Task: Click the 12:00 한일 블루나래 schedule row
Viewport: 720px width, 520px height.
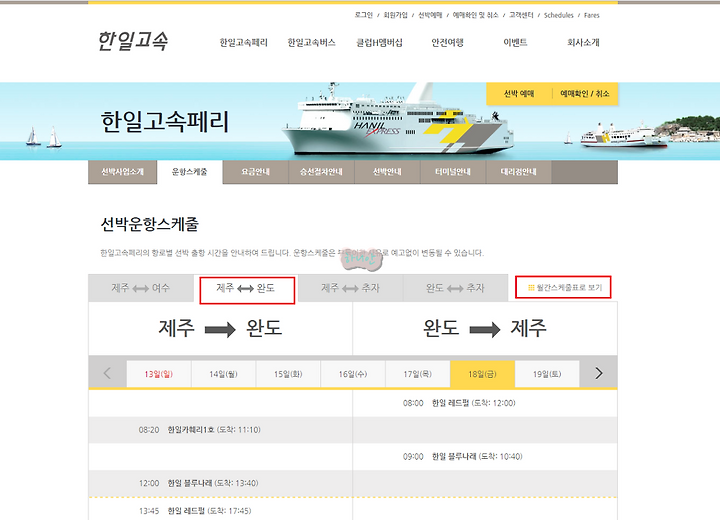Action: tap(220, 483)
